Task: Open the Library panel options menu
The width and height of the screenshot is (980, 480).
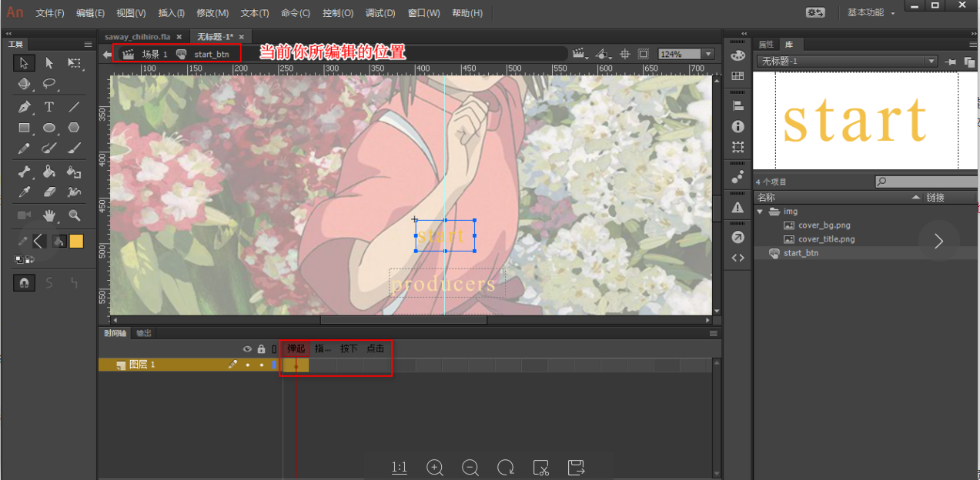Action: pos(973,45)
